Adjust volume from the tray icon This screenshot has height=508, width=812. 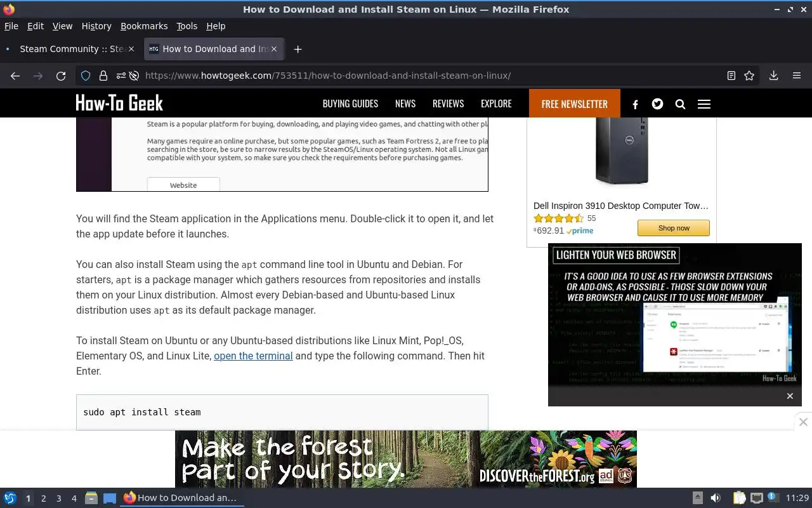pos(716,498)
